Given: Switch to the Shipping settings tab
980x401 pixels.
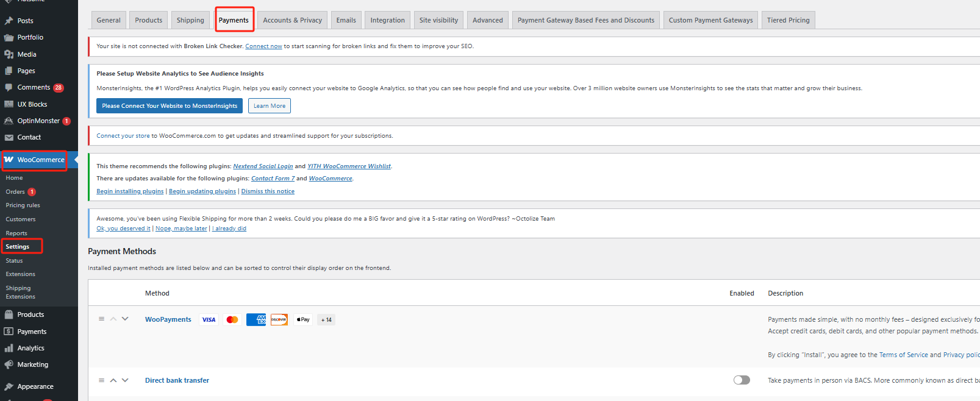Looking at the screenshot, I should click(190, 20).
